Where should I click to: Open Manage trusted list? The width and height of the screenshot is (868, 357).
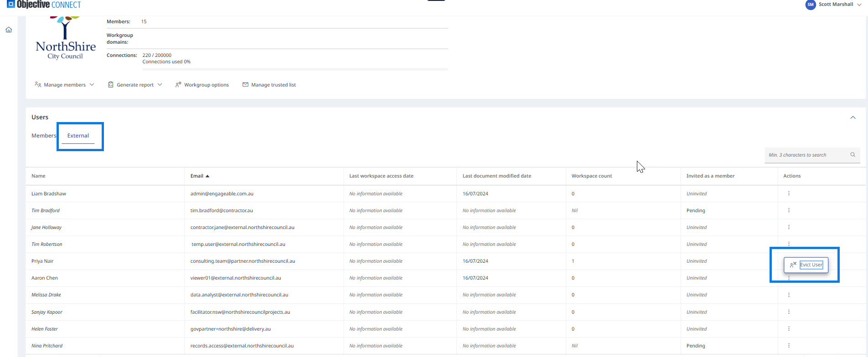coord(269,85)
